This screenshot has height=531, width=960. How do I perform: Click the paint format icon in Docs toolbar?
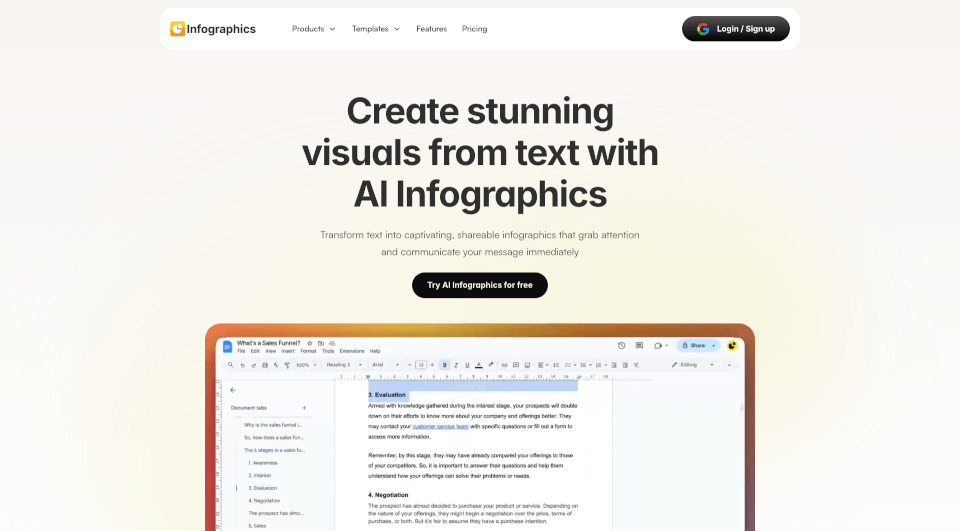287,365
